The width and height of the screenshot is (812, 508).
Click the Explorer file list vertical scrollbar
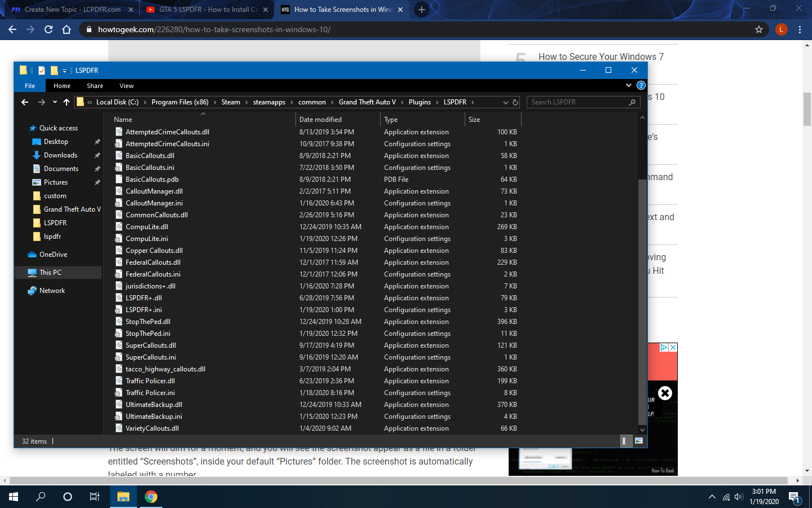(x=642, y=301)
